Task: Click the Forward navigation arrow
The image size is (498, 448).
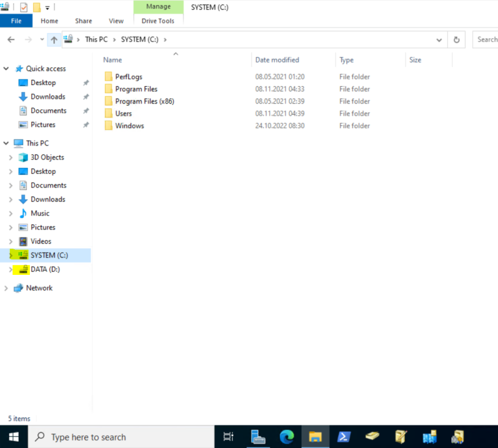Action: pos(29,40)
